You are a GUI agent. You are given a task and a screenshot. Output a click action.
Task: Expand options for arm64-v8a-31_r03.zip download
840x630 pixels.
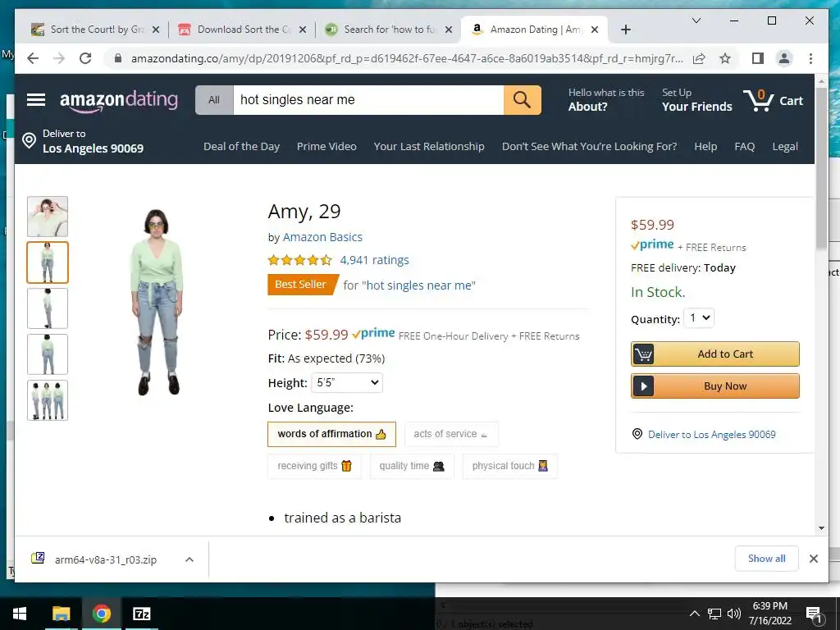189,559
